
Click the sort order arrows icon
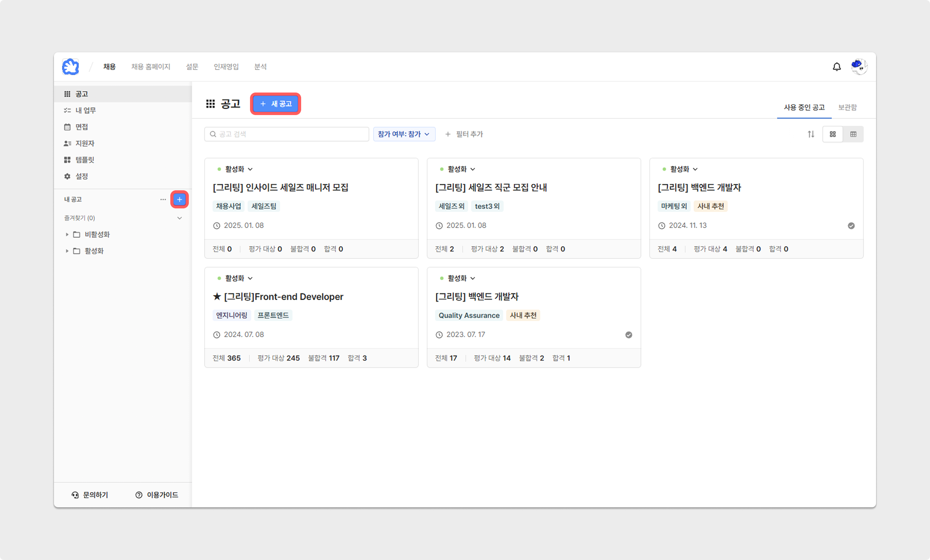tap(811, 134)
